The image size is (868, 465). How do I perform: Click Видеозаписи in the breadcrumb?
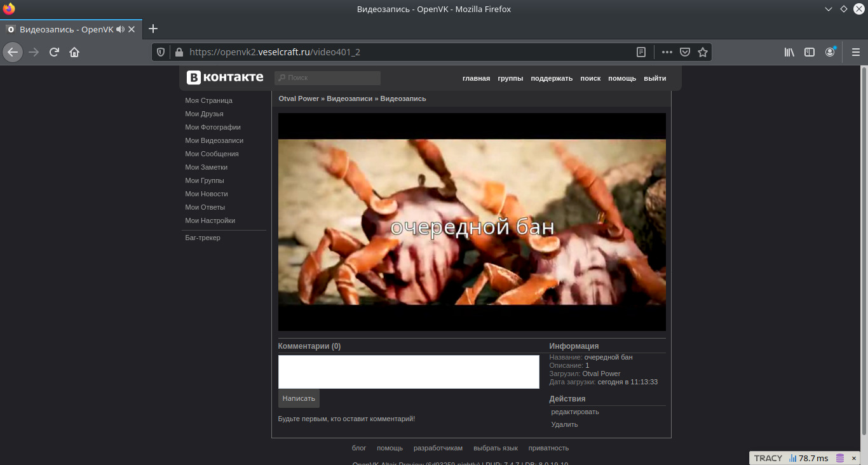(349, 98)
